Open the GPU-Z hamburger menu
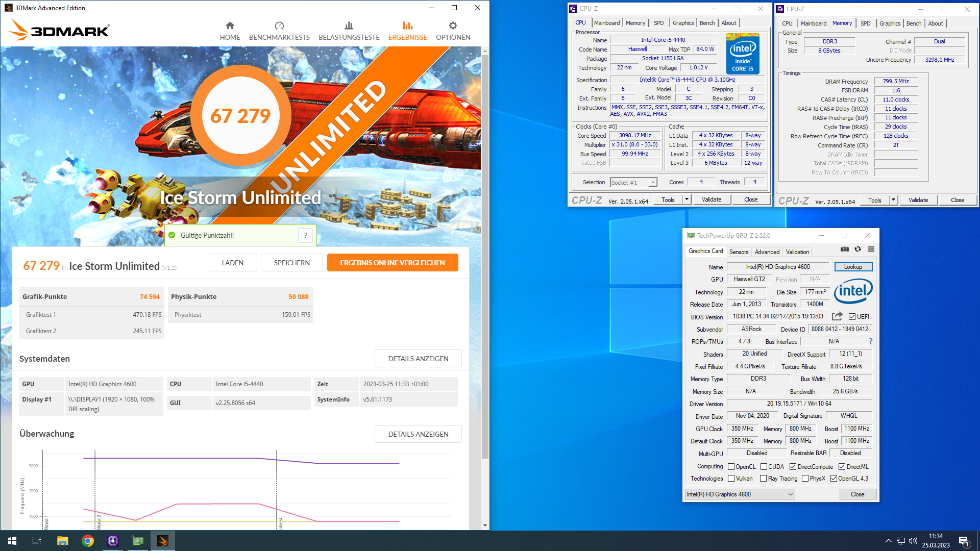 point(871,249)
